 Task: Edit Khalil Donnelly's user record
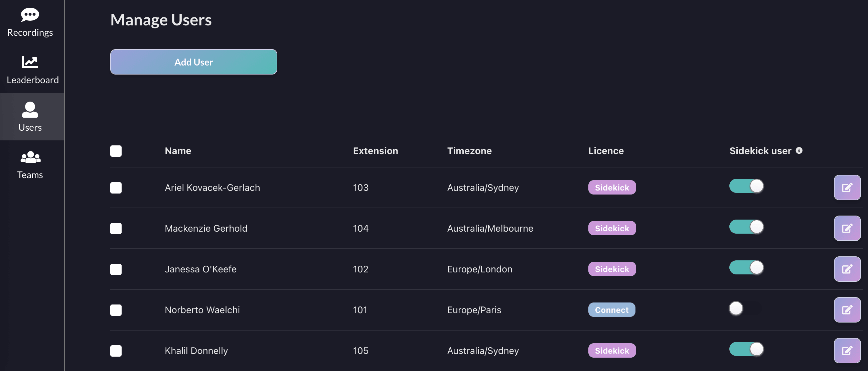pos(847,351)
